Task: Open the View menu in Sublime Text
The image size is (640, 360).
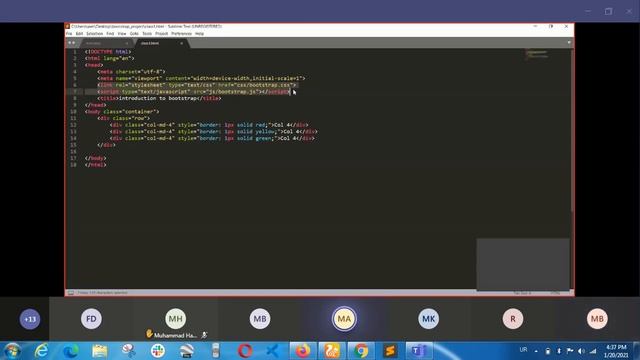Action: (x=122, y=34)
